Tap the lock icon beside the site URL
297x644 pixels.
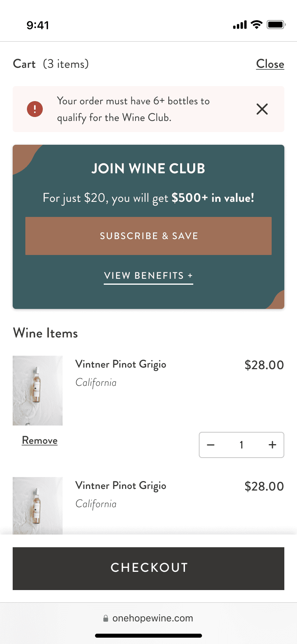coord(106,618)
